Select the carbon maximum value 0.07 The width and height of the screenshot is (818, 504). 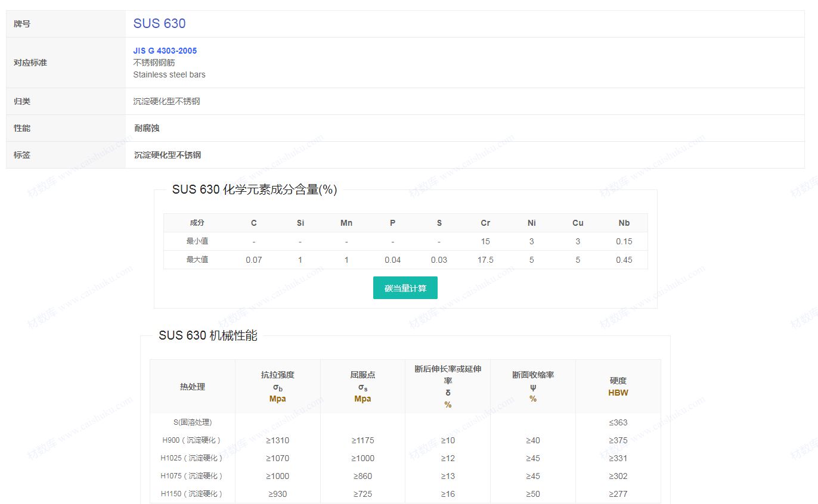click(x=254, y=260)
